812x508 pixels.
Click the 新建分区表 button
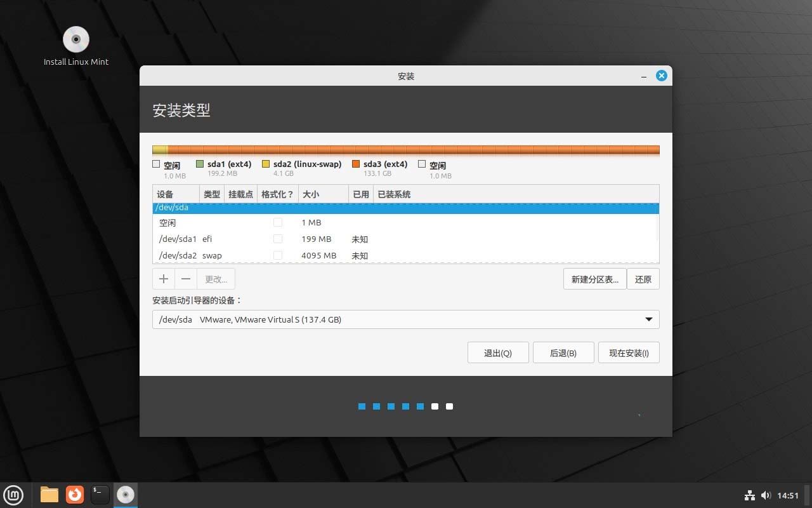click(594, 279)
